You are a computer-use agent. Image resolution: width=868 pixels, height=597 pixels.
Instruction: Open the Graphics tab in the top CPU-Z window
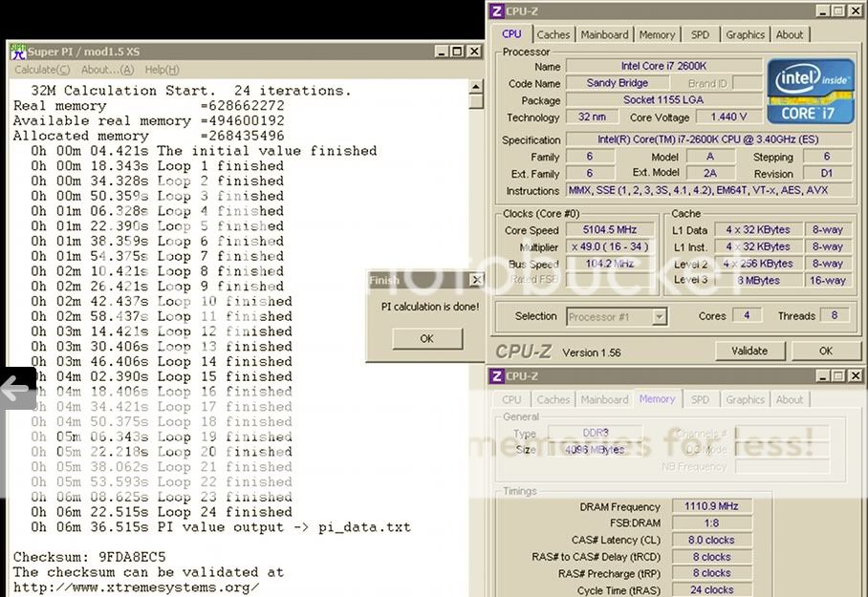[745, 34]
